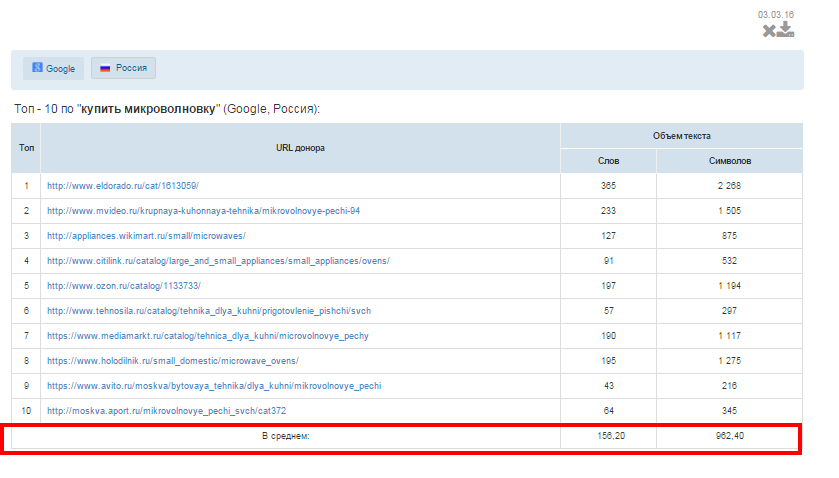Click the download report icon
Viewport: 839px width, 478px height.
click(785, 29)
